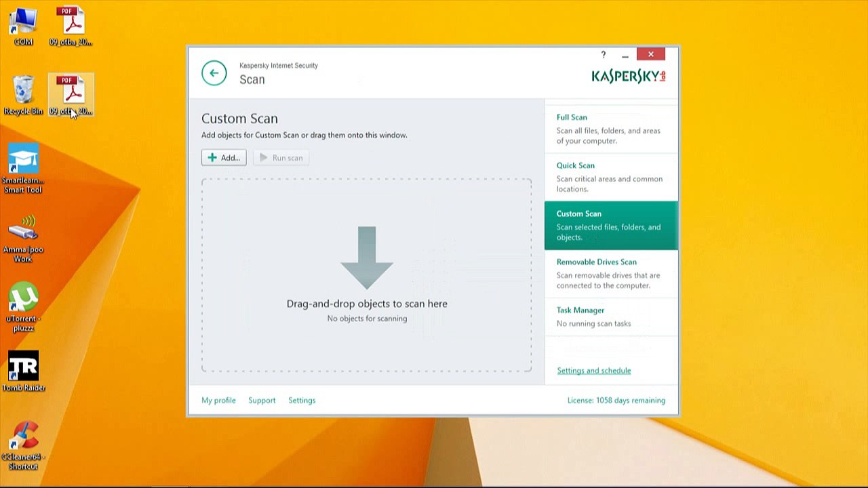Image resolution: width=868 pixels, height=488 pixels.
Task: Open the Settings link at the bottom
Action: click(x=302, y=401)
